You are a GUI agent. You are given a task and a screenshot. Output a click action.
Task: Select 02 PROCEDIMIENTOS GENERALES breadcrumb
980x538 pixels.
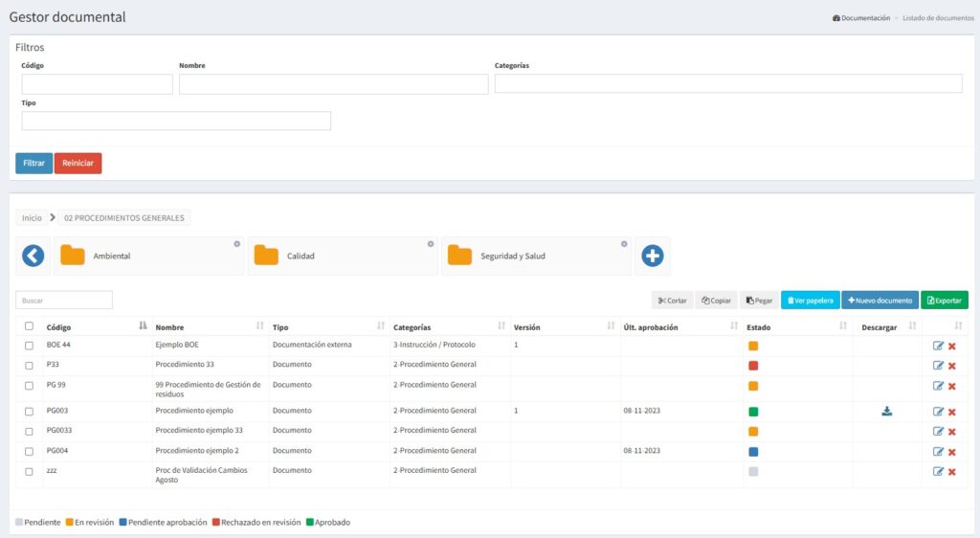pyautogui.click(x=123, y=218)
